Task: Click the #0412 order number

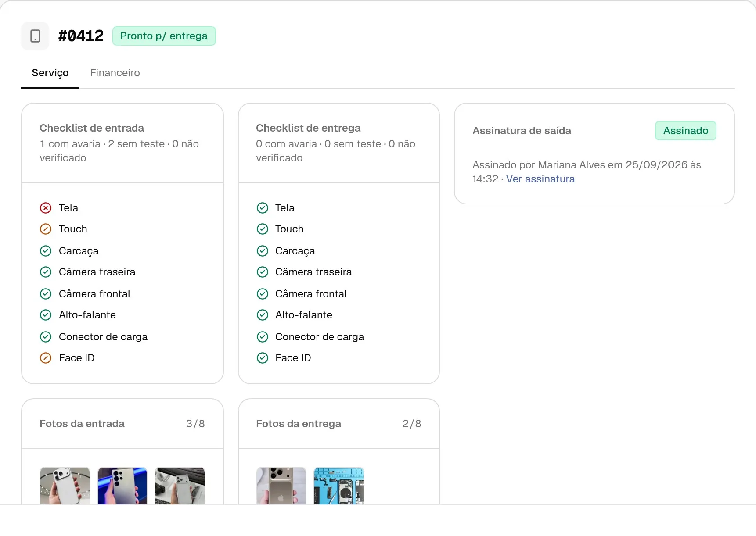Action: click(81, 36)
